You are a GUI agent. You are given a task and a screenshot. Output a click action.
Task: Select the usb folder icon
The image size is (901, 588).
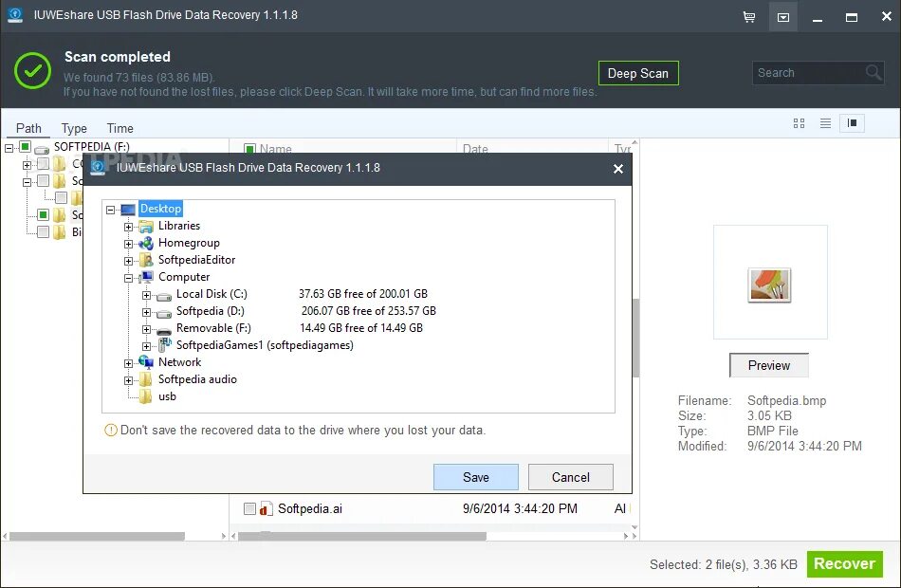[x=146, y=396]
